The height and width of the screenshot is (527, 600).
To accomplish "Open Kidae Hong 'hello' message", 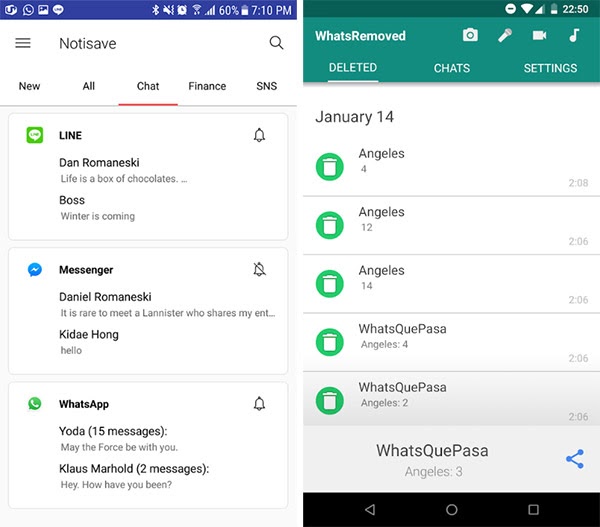I will [148, 342].
